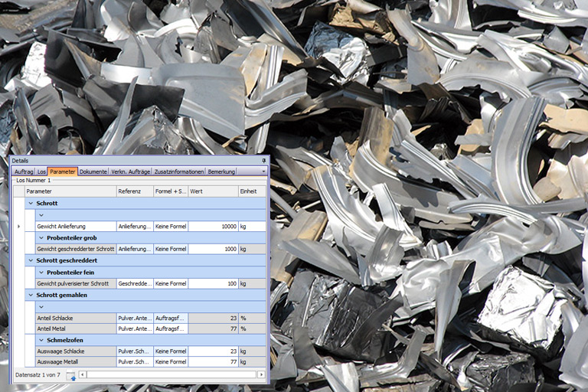This screenshot has width=588, height=392.
Task: Click the Referenz column header
Action: (134, 191)
